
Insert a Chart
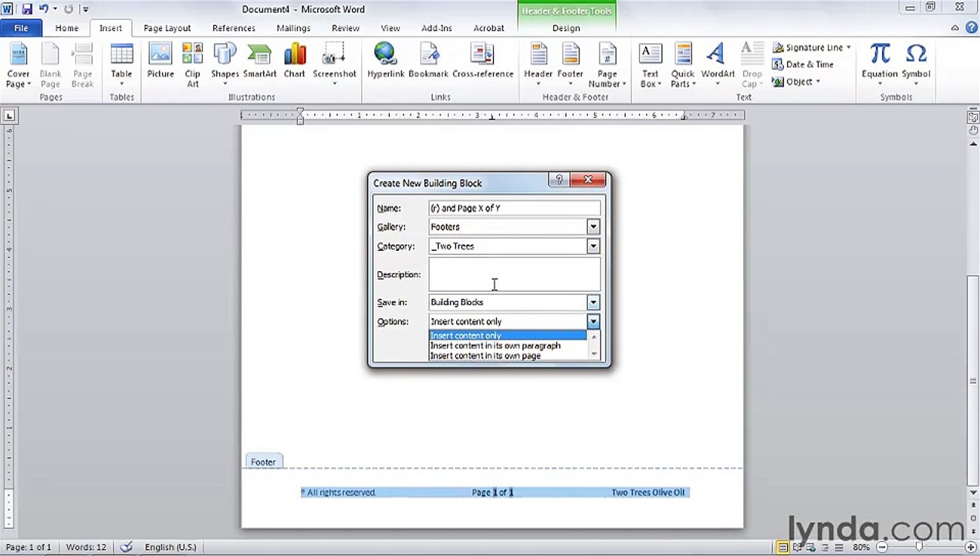[294, 62]
